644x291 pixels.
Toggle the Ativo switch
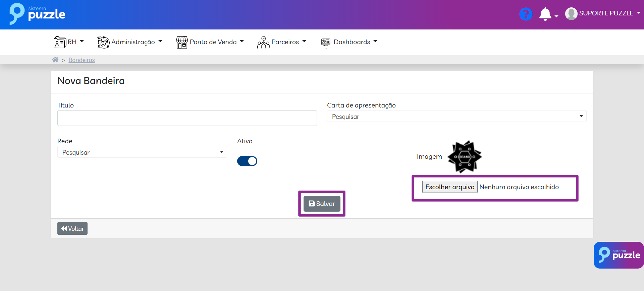point(247,161)
